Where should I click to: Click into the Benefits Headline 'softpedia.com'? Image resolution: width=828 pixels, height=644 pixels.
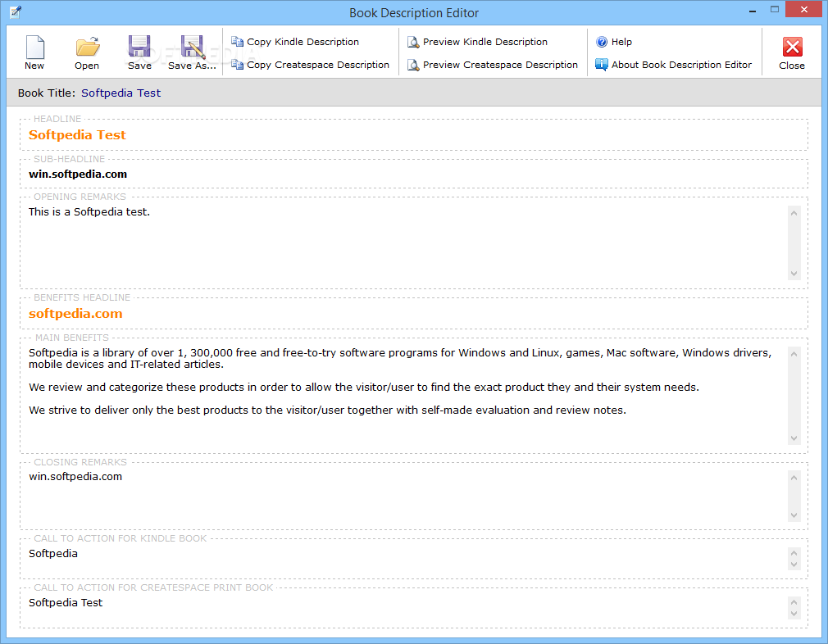(414, 314)
